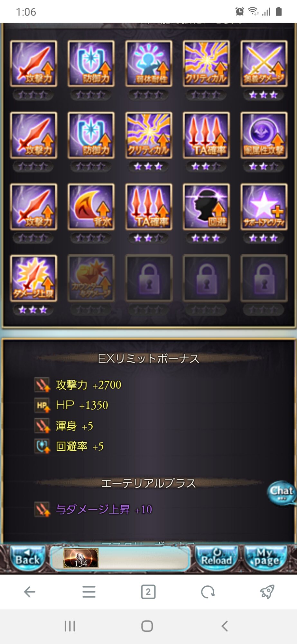297x644 pixels.
Task: Open the Chat bubble
Action: [281, 493]
